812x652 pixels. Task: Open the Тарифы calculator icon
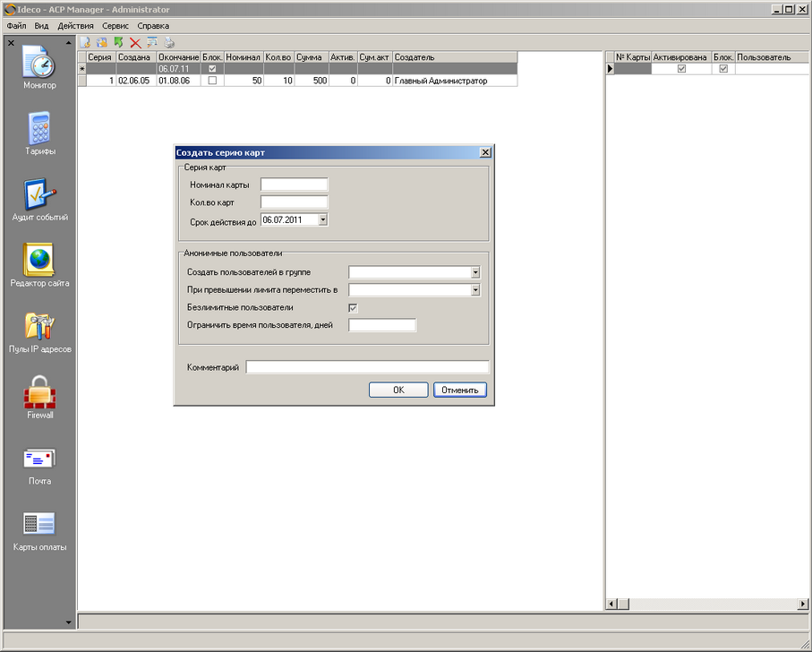[x=39, y=129]
